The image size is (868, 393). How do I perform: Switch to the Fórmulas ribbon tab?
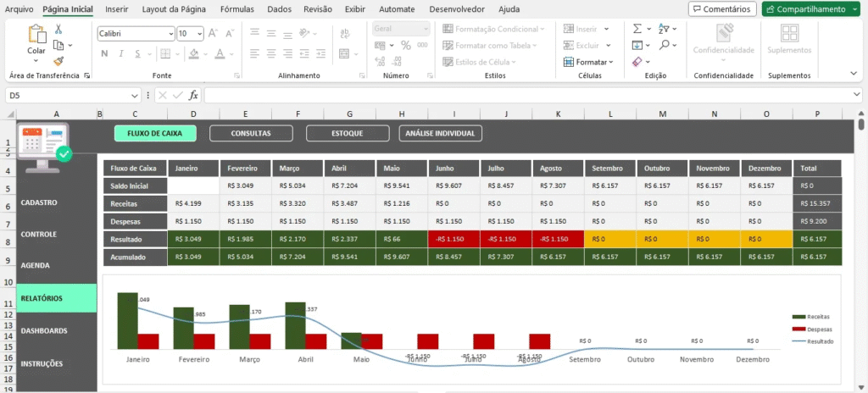tap(236, 9)
